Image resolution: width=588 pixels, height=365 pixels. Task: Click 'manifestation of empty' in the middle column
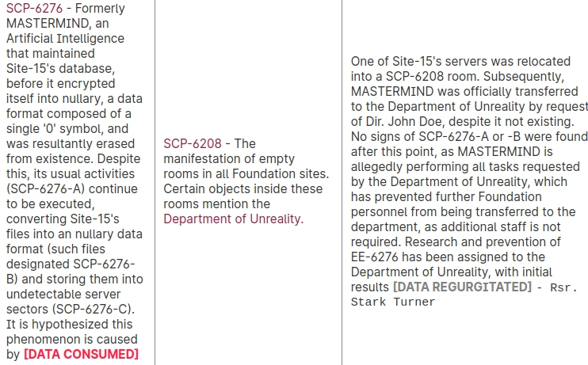[x=229, y=158]
